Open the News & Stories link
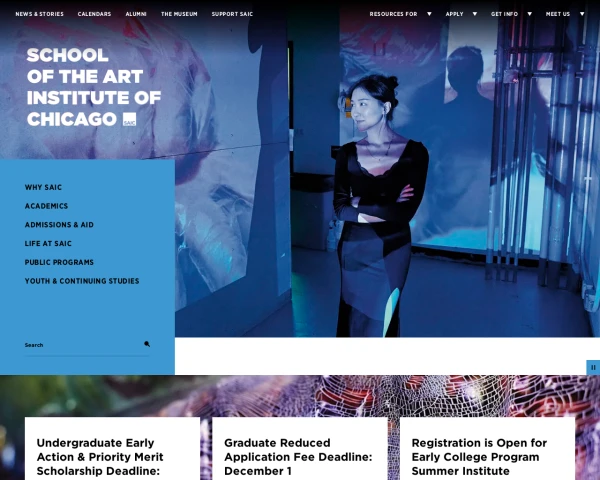 (39, 14)
